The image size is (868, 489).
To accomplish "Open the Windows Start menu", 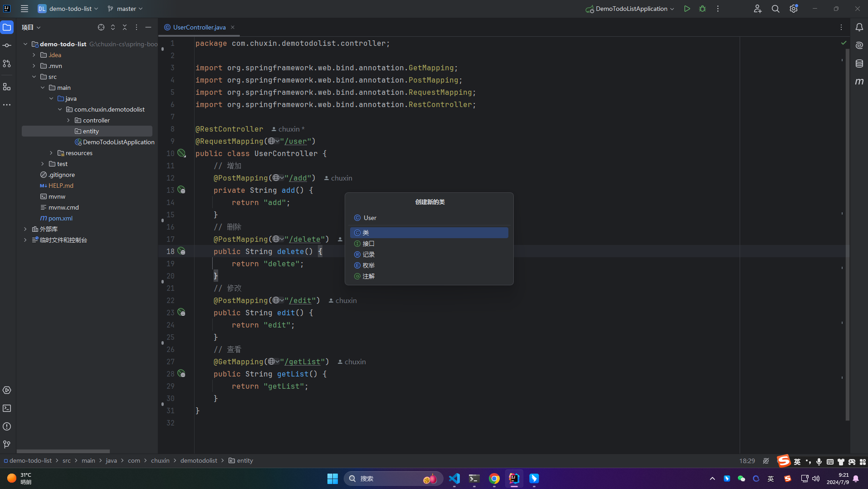I will coord(332,479).
